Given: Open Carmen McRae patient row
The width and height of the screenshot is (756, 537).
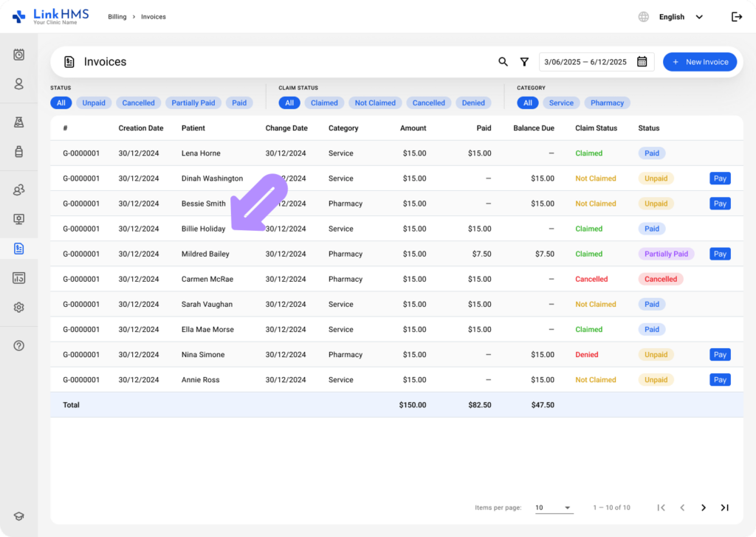Looking at the screenshot, I should (396, 279).
